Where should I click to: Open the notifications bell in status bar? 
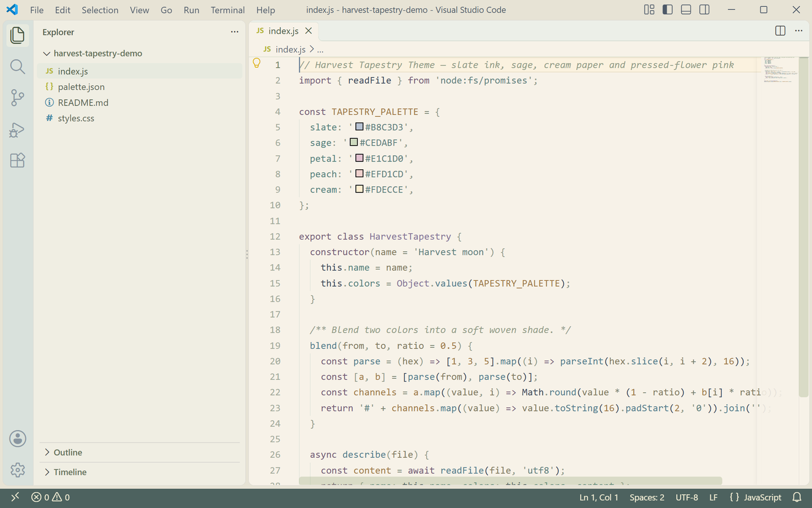click(x=797, y=497)
